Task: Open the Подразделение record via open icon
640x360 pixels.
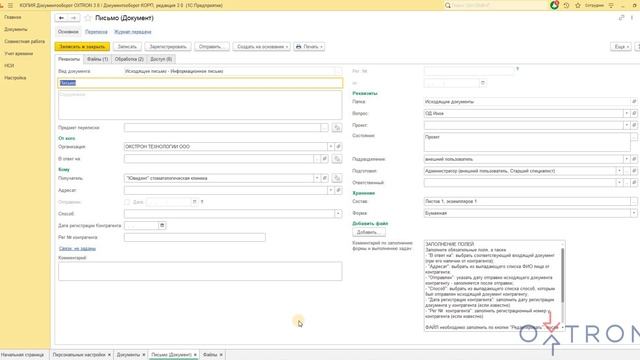Action: [634, 159]
